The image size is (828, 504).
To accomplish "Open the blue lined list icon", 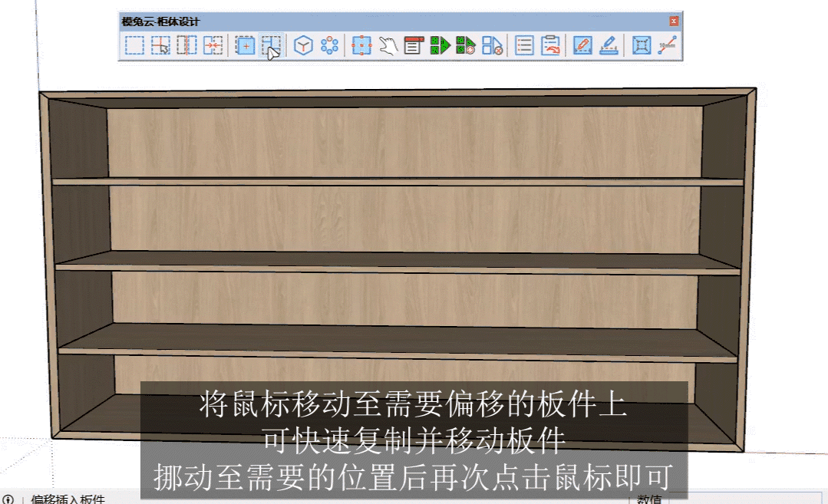I will [x=524, y=46].
